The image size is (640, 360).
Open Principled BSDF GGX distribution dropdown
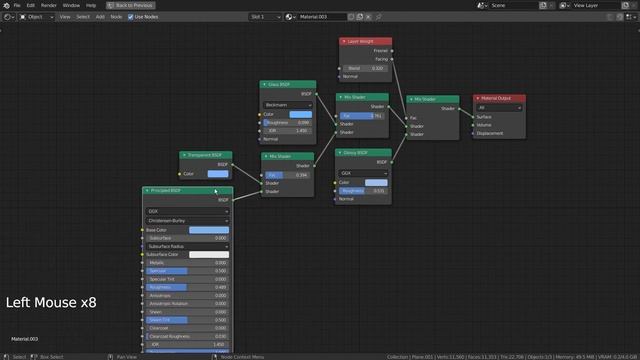pos(187,211)
